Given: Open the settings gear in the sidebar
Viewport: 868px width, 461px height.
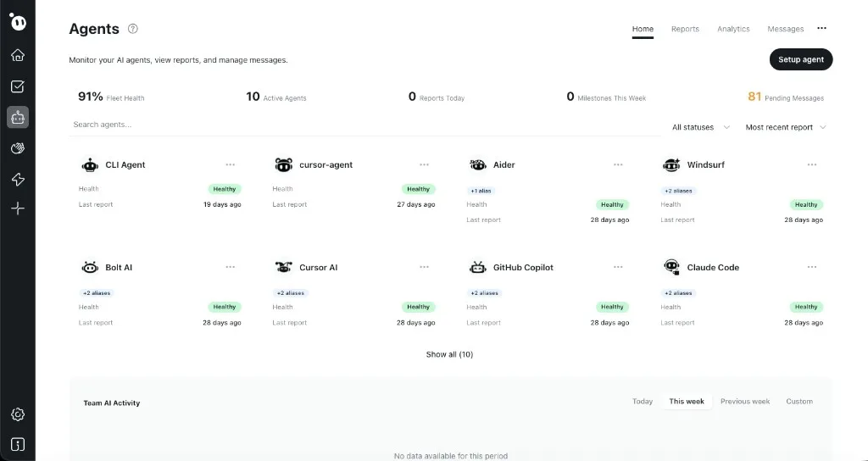Looking at the screenshot, I should [x=18, y=414].
